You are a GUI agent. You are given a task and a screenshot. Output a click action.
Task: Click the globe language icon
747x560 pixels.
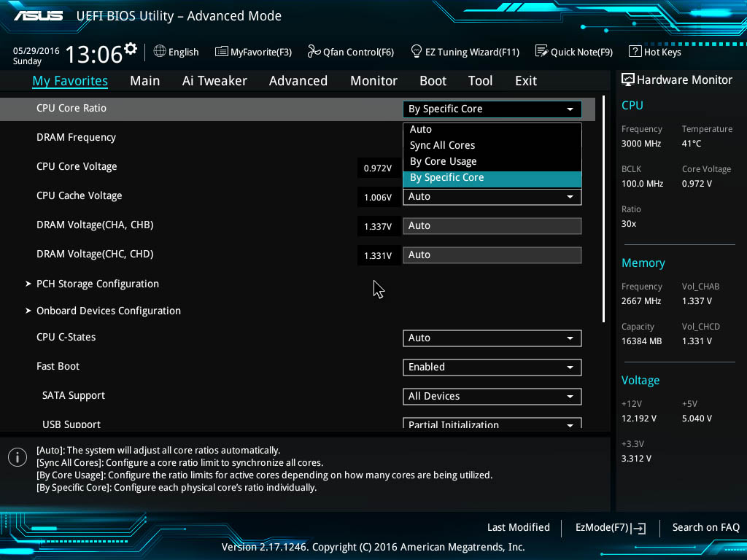coord(160,51)
